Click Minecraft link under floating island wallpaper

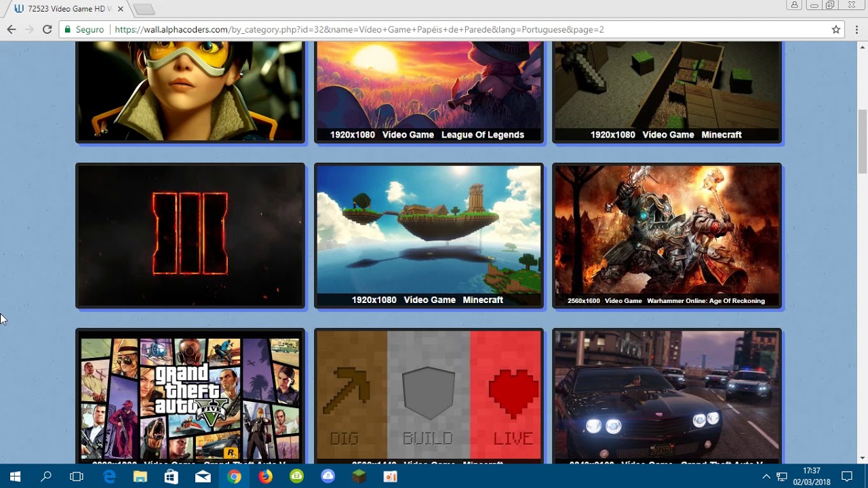pos(483,300)
